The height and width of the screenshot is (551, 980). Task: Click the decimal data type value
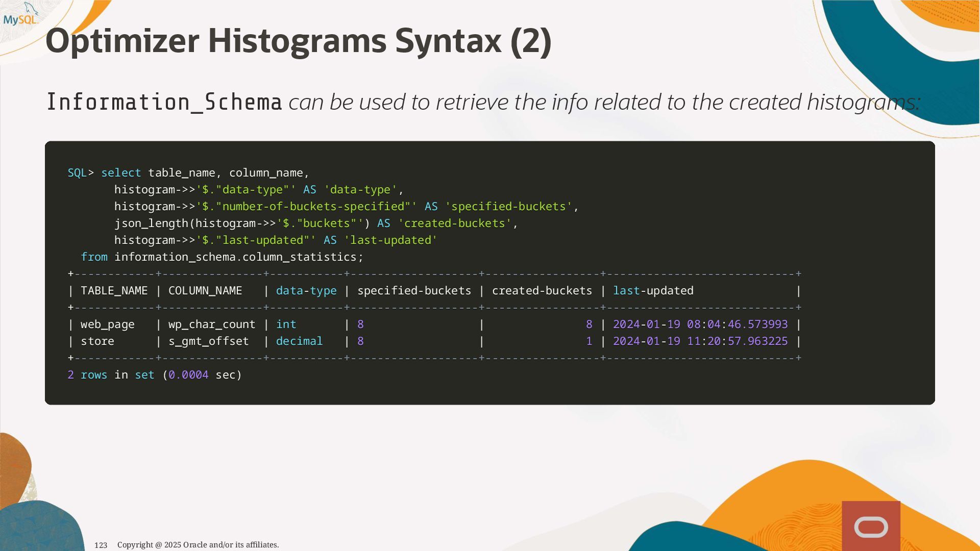point(299,341)
